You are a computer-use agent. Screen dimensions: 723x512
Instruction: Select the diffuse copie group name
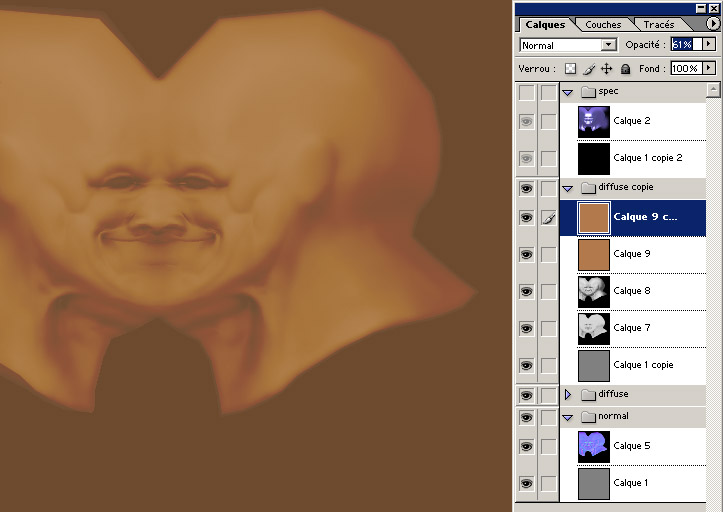(626, 187)
